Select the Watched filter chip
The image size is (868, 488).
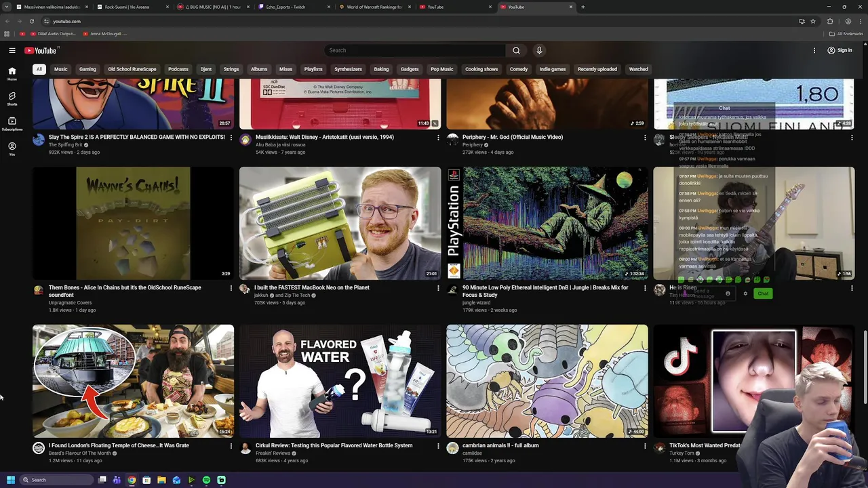pos(639,69)
